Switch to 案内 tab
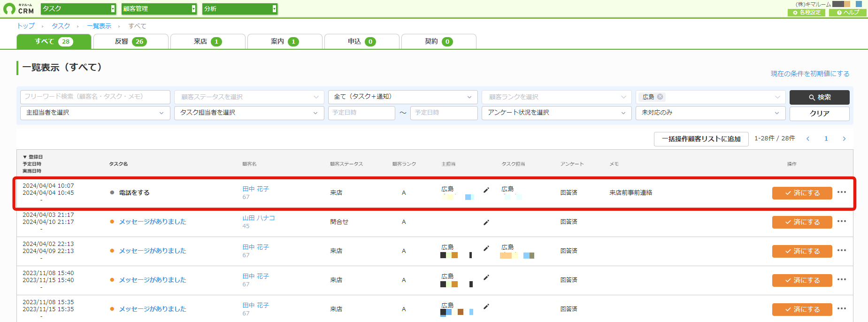Image resolution: width=868 pixels, height=322 pixels. tap(285, 41)
